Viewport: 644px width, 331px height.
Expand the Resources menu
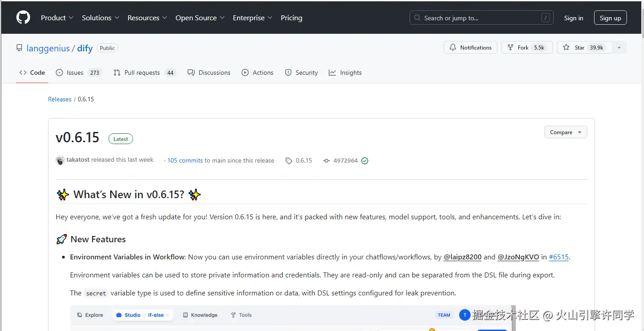pyautogui.click(x=147, y=18)
